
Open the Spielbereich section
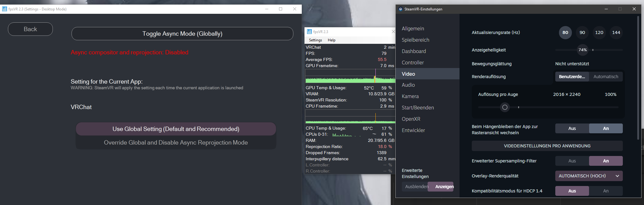428,40
